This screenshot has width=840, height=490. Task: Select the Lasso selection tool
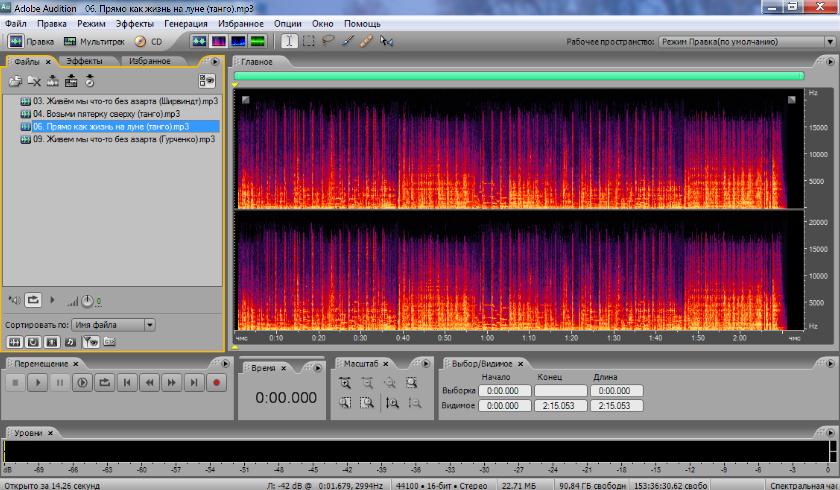(x=328, y=42)
